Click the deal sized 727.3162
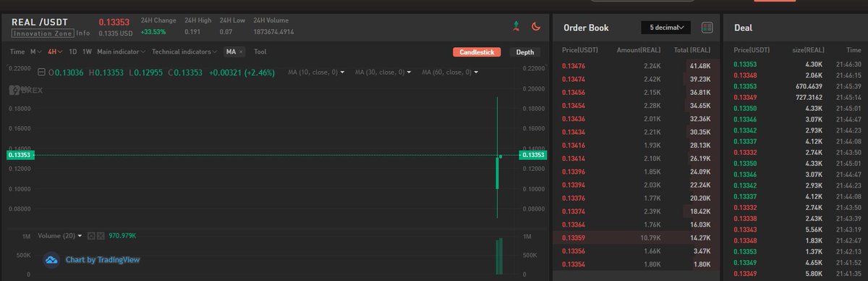This screenshot has height=281, width=868. pyautogui.click(x=797, y=97)
